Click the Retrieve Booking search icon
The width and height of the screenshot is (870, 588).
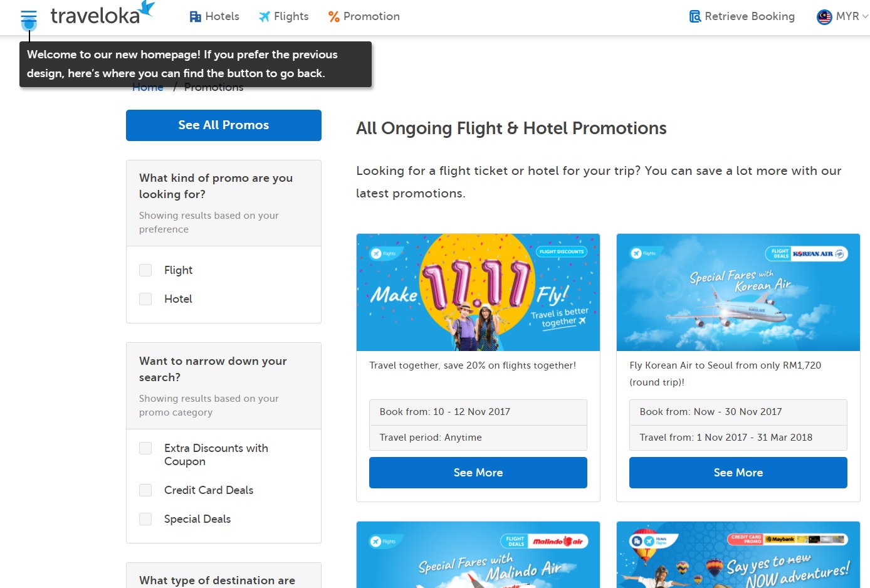tap(695, 17)
